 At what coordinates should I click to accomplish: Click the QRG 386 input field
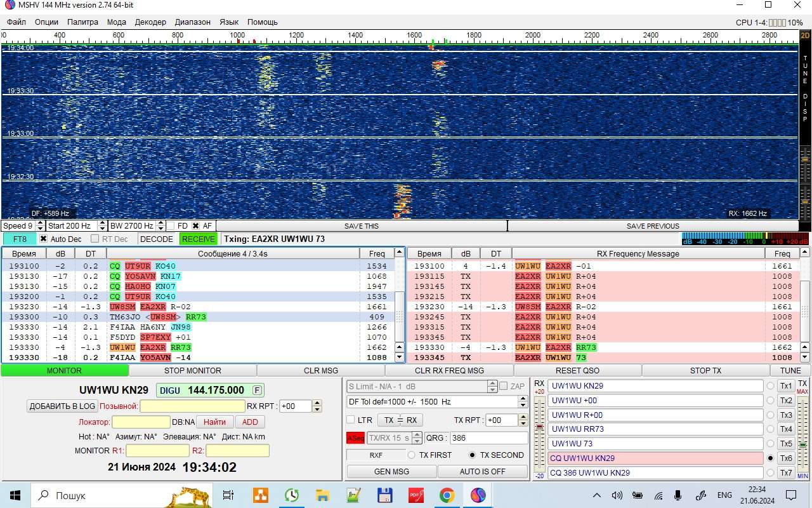[488, 438]
